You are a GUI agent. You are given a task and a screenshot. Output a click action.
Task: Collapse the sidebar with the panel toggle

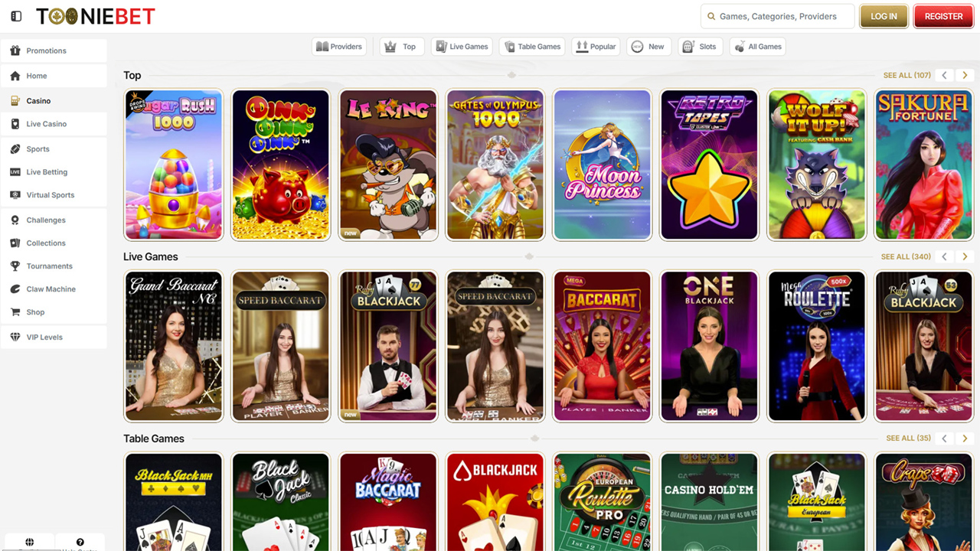click(x=16, y=15)
